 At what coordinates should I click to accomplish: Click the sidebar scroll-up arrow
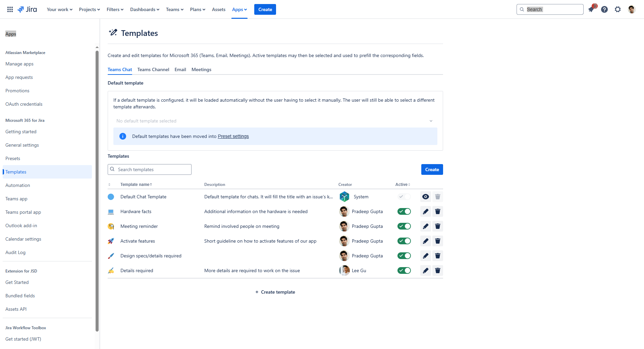(97, 47)
